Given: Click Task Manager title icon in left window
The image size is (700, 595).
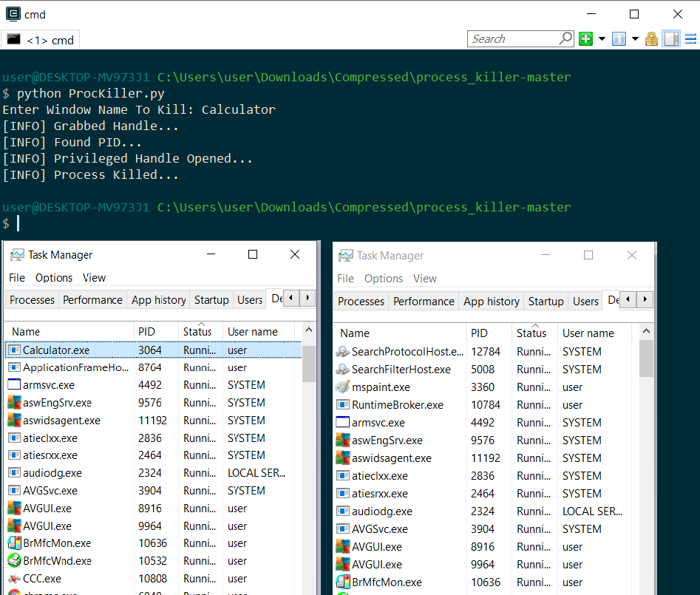Looking at the screenshot, I should [x=17, y=255].
